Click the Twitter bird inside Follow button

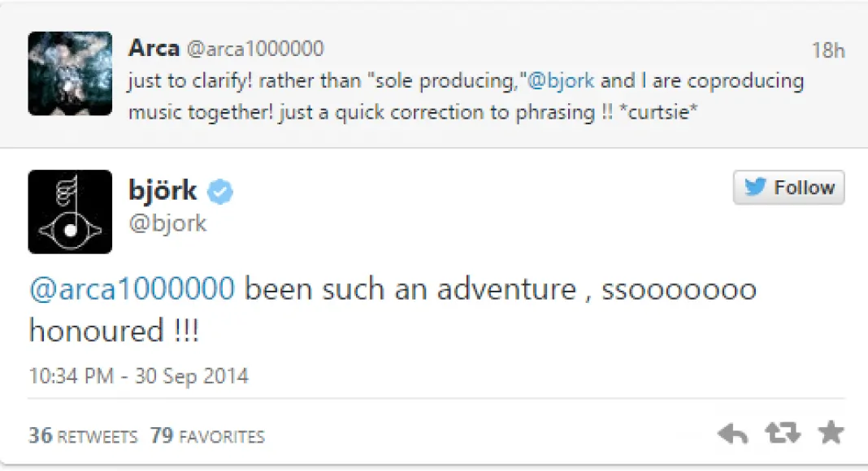[x=755, y=188]
